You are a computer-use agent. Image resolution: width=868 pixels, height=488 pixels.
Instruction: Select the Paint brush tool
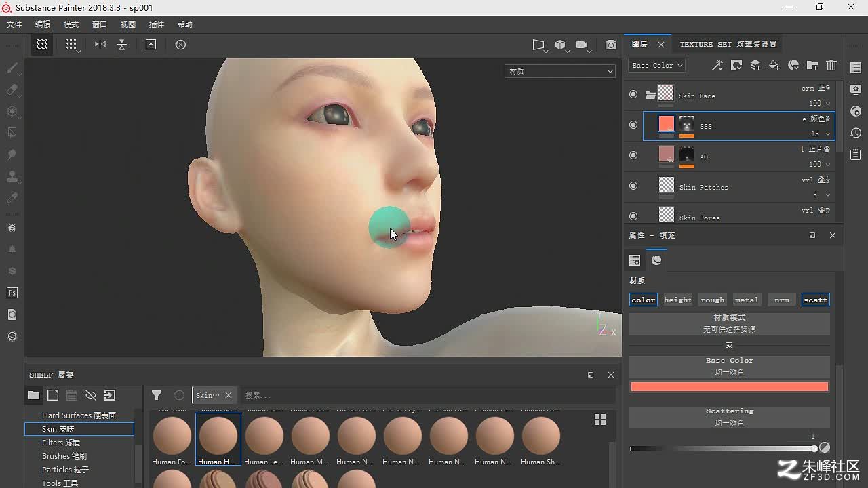click(12, 68)
